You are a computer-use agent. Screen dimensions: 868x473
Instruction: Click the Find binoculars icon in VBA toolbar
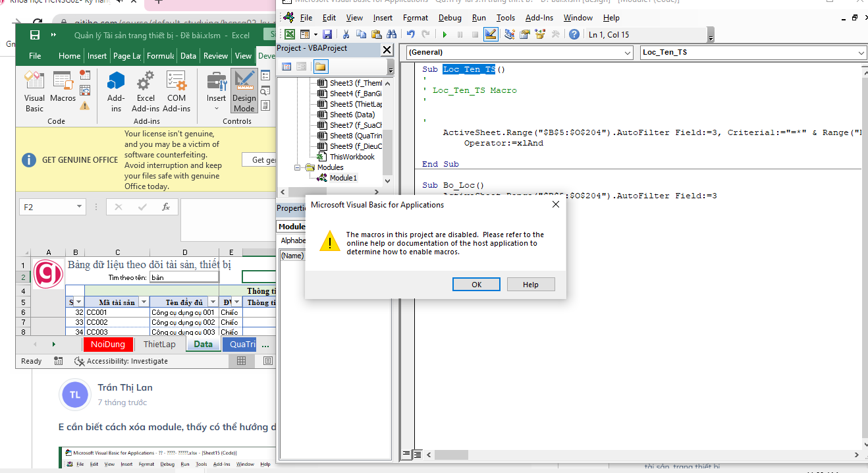(x=392, y=34)
